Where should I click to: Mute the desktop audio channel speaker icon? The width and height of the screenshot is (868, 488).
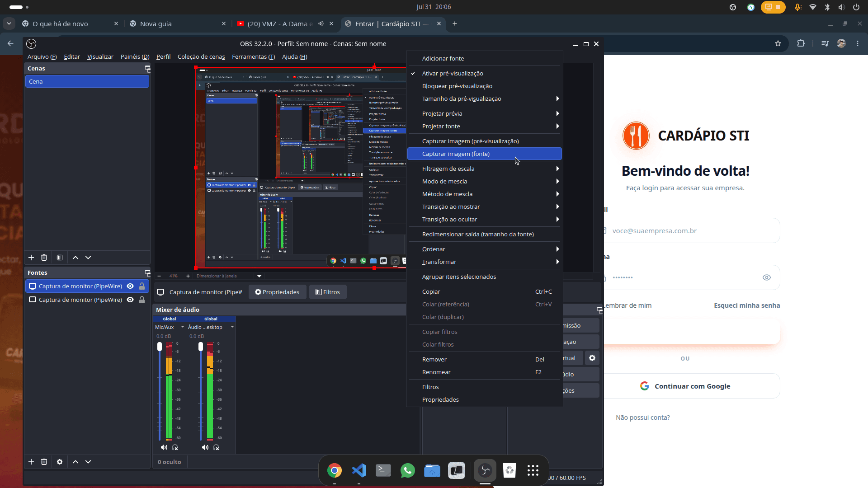coord(205,447)
